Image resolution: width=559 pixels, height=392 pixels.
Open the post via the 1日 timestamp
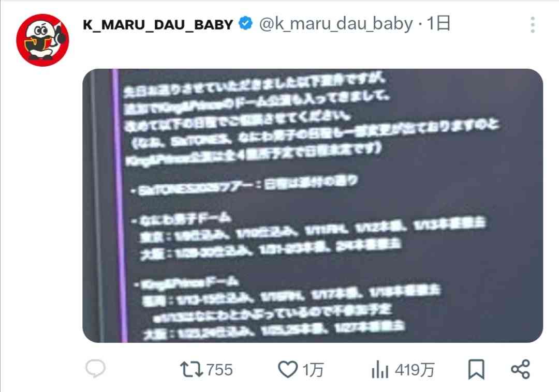click(x=438, y=23)
